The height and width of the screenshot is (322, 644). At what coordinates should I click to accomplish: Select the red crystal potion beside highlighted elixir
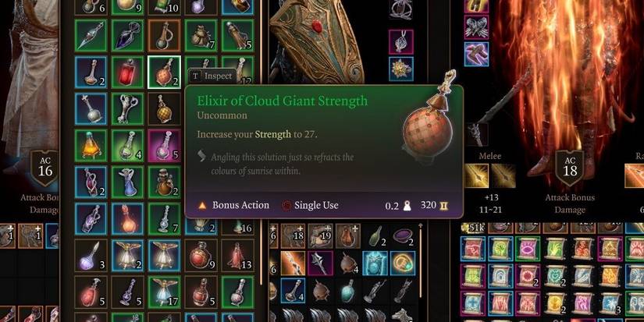[127, 73]
